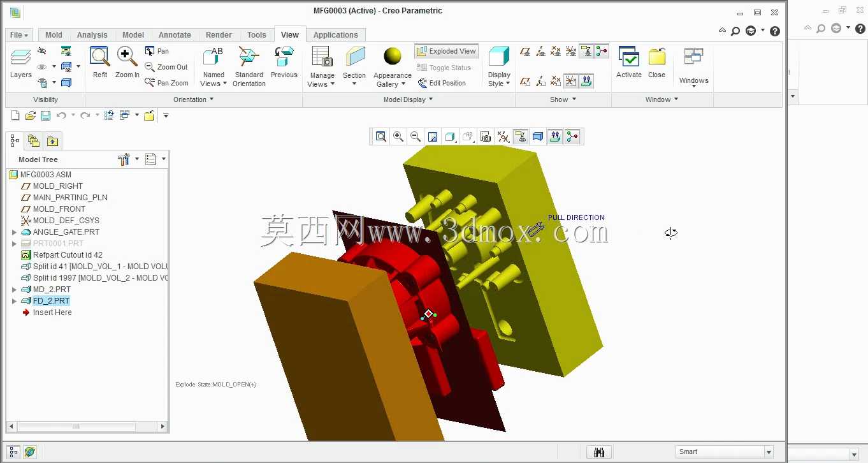Open the Layers tool

pyautogui.click(x=20, y=63)
